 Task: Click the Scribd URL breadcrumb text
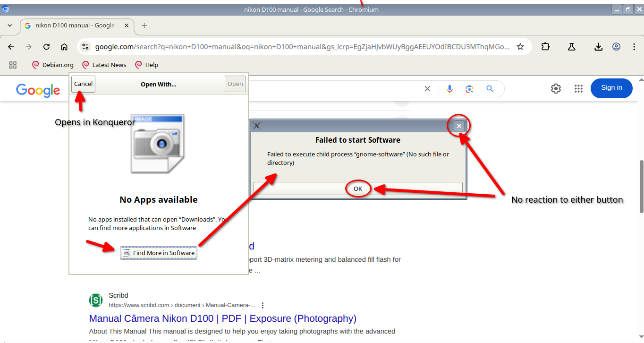(x=182, y=305)
